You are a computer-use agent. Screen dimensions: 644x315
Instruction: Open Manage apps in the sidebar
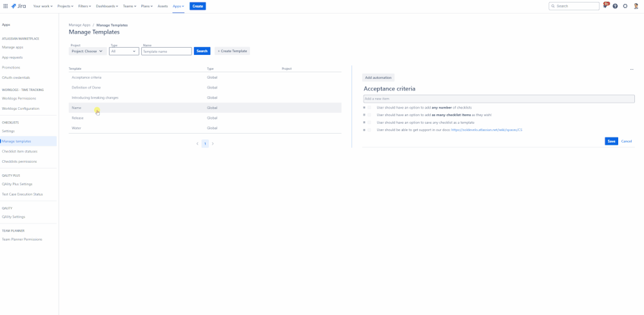tap(13, 47)
